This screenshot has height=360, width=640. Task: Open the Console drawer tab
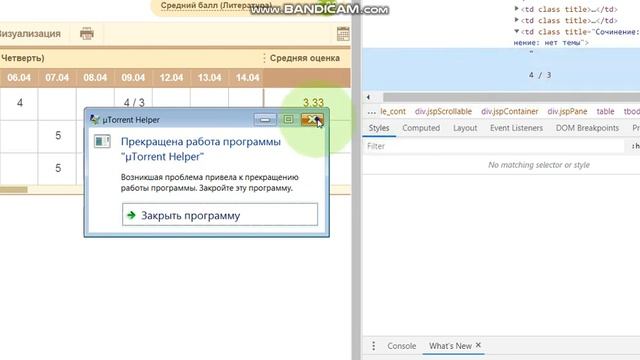click(x=402, y=346)
